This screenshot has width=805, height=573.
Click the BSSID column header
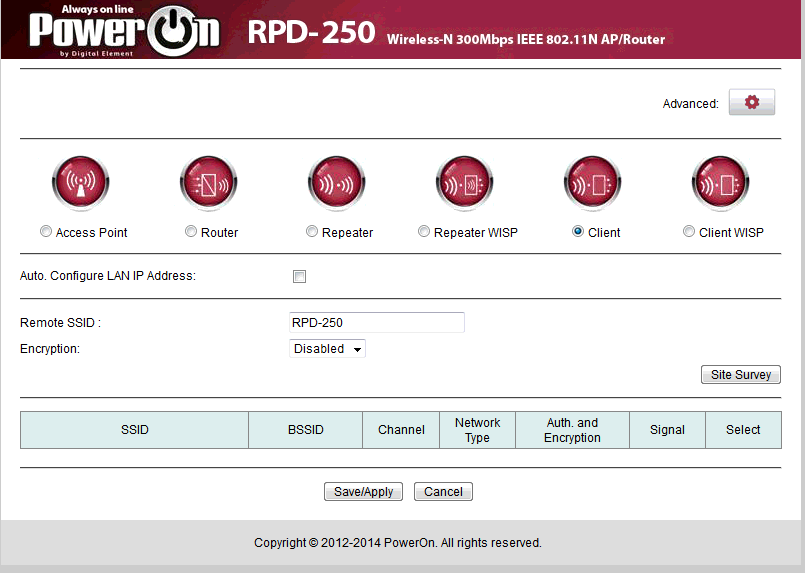pyautogui.click(x=305, y=430)
